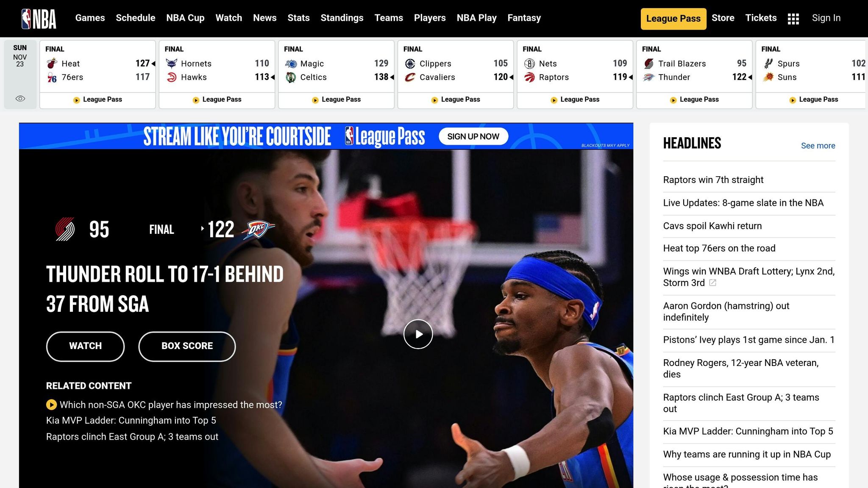This screenshot has height=488, width=868.
Task: Click the League Pass play icon under Hornets game
Action: tap(195, 100)
